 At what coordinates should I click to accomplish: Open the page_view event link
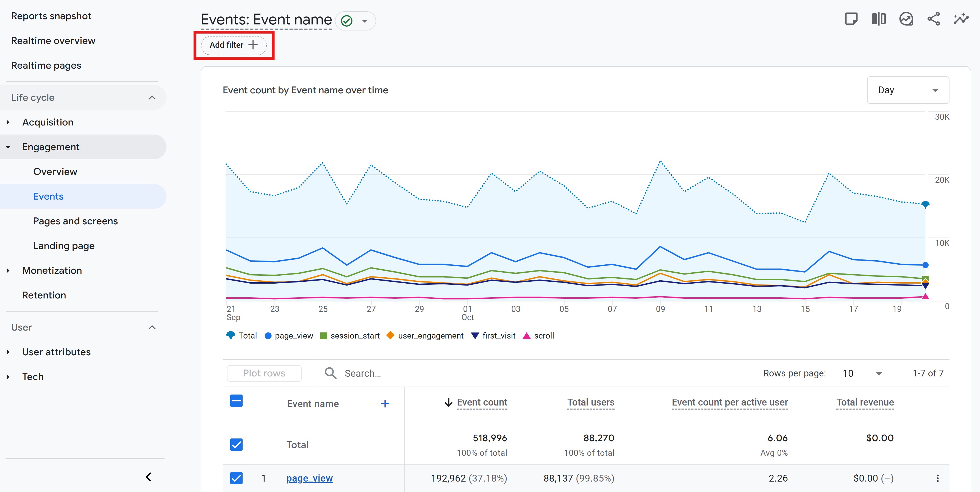click(x=309, y=478)
